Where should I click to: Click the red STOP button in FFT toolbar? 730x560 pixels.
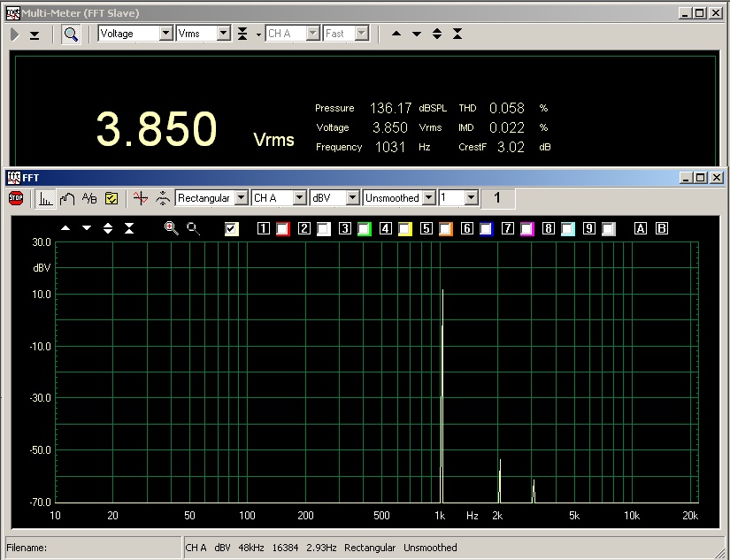[x=16, y=198]
